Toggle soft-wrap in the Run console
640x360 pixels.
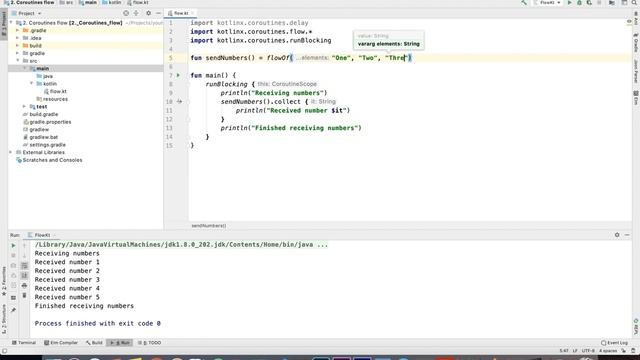[24, 266]
